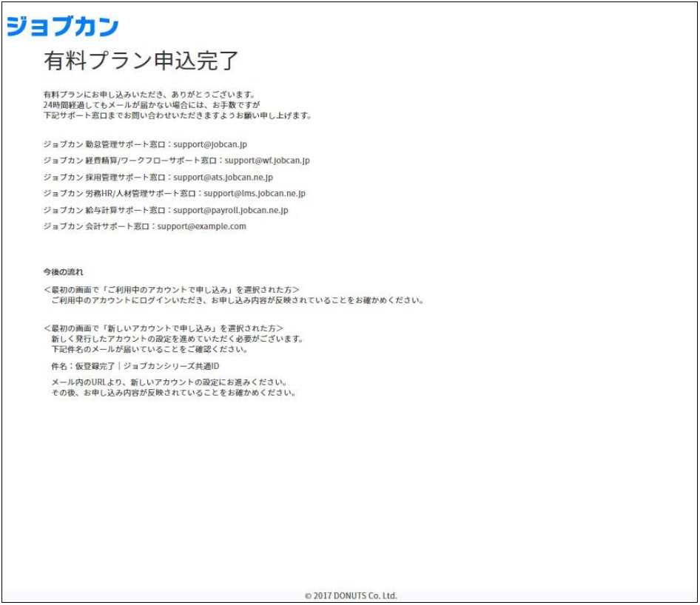Click the thank-you line 有料プランにお申し込みいただき
Viewport: 700px width, 605px height.
tap(148, 95)
